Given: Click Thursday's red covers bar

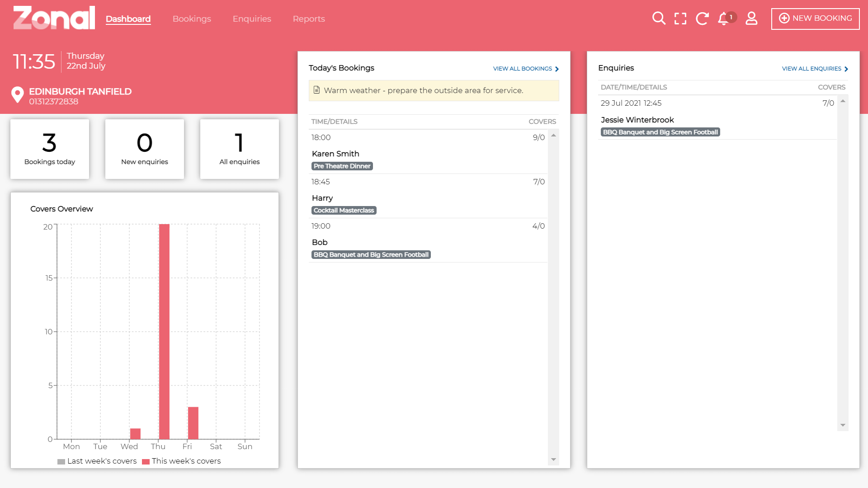Looking at the screenshot, I should (x=164, y=331).
